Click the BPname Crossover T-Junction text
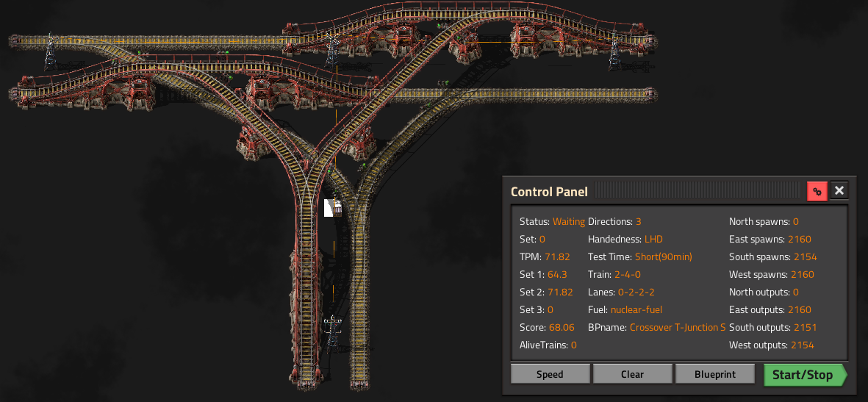The image size is (868, 402). pyautogui.click(x=678, y=327)
